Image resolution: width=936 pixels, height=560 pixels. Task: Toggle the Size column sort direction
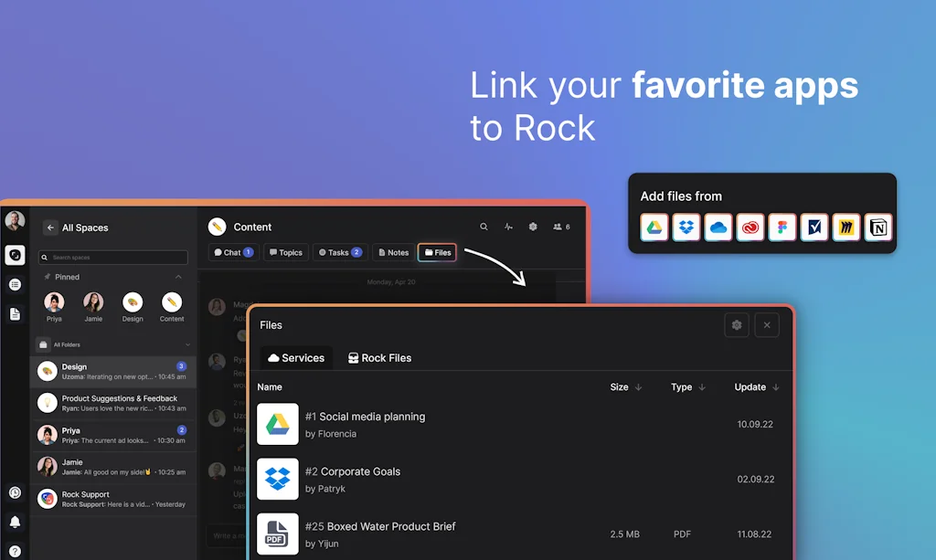(x=638, y=386)
